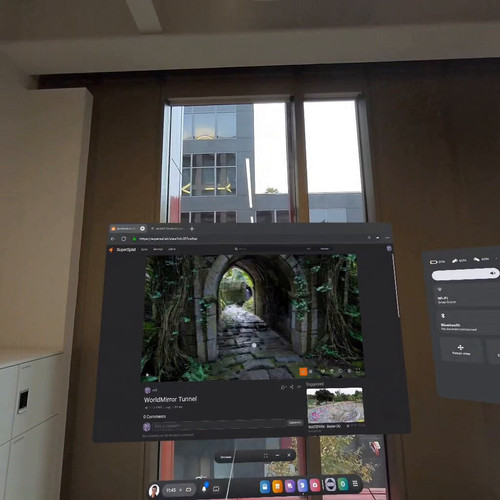Close the active SuperSplat browser tab
The image size is (500, 500).
[x=142, y=228]
